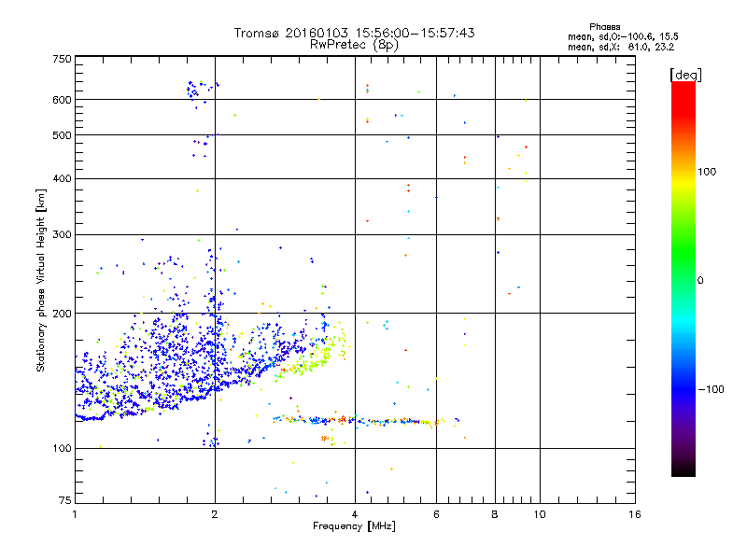Click x-axis tick label "8"

click(495, 514)
